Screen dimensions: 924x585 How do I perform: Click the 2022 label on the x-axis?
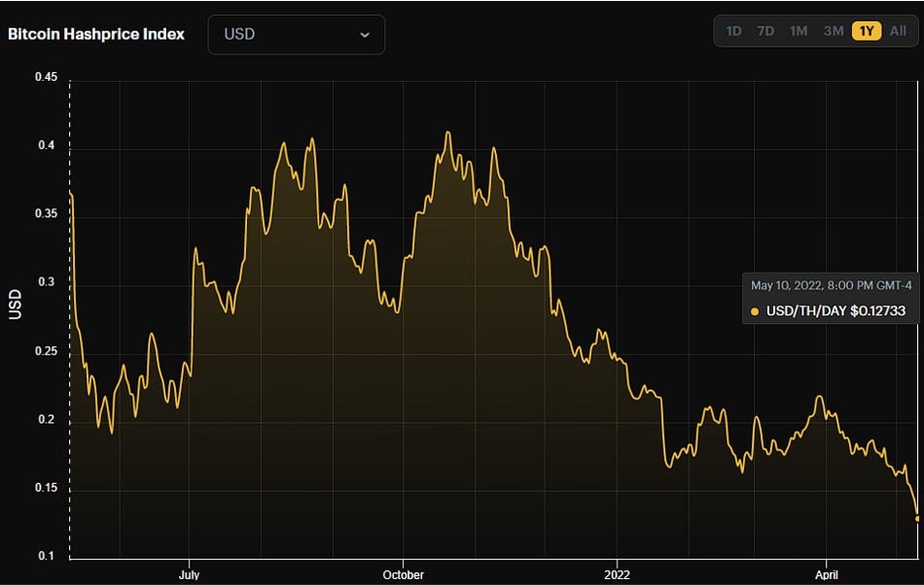618,574
